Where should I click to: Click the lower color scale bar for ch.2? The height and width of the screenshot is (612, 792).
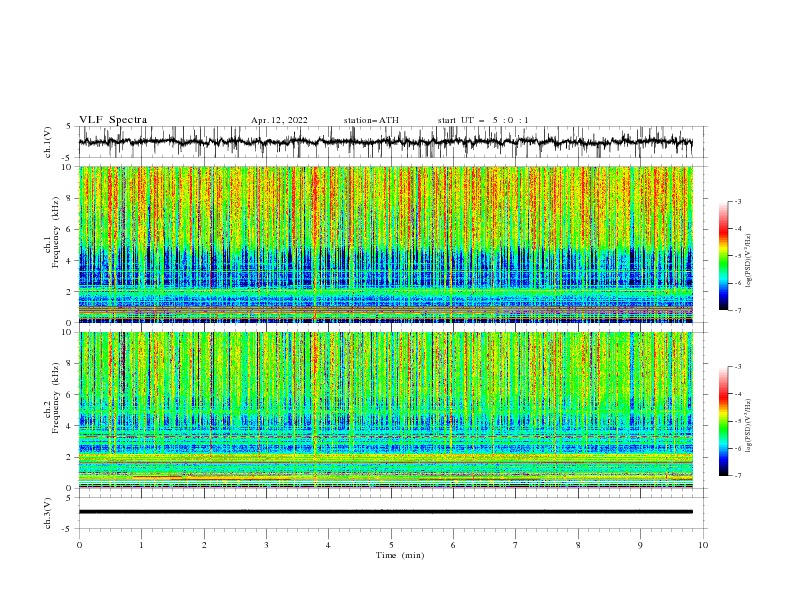(x=723, y=421)
